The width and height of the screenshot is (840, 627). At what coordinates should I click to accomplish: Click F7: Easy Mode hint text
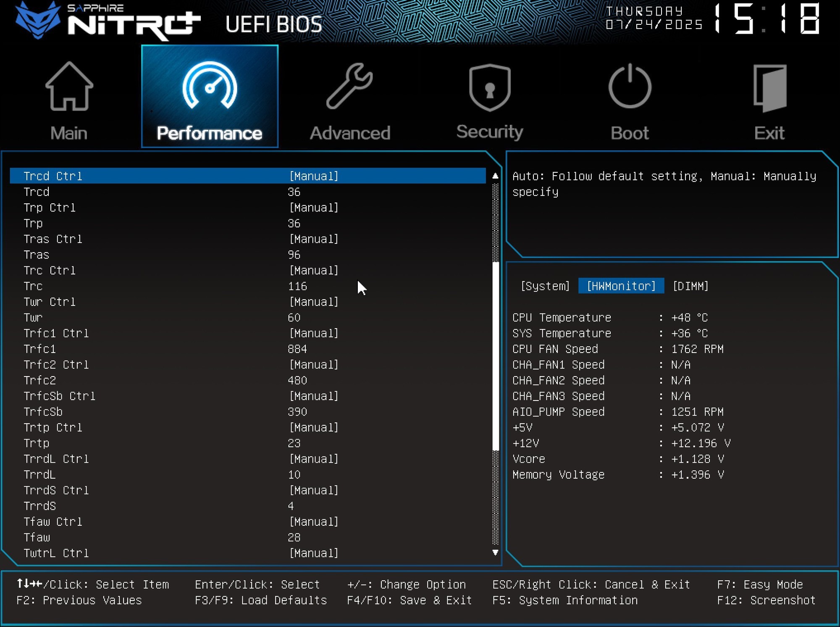click(759, 585)
